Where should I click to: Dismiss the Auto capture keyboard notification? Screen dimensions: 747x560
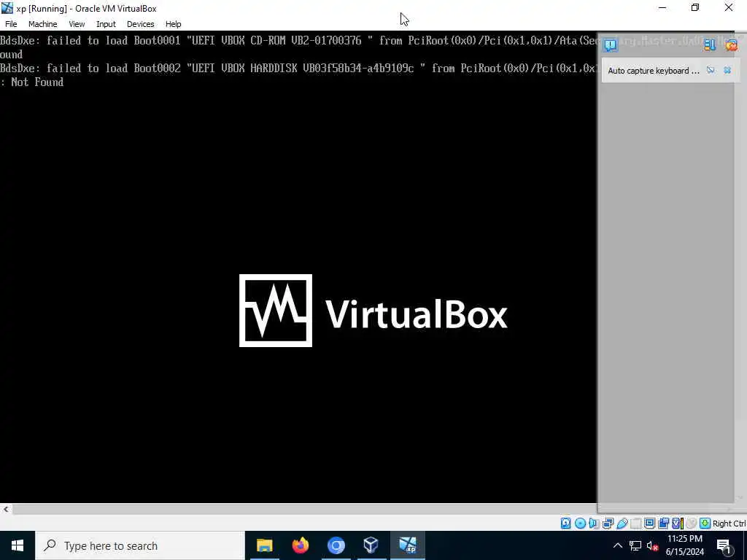(x=727, y=70)
